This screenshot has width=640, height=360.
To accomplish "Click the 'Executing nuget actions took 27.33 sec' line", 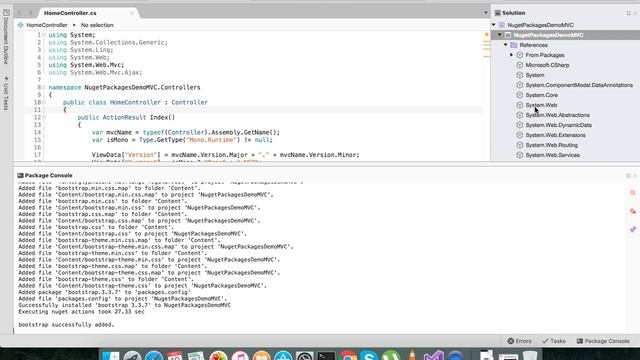I will coord(81,312).
